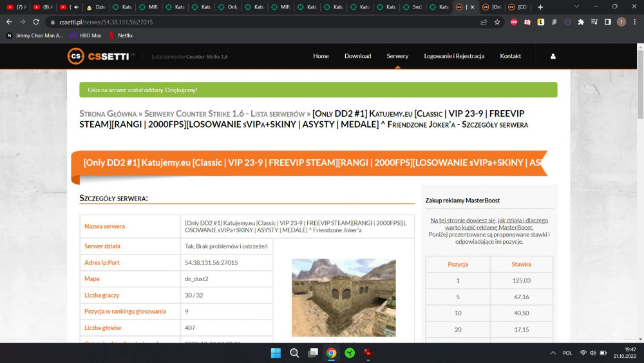Switch to the YouTube (9) tab
644x363 pixels.
tap(43, 7)
